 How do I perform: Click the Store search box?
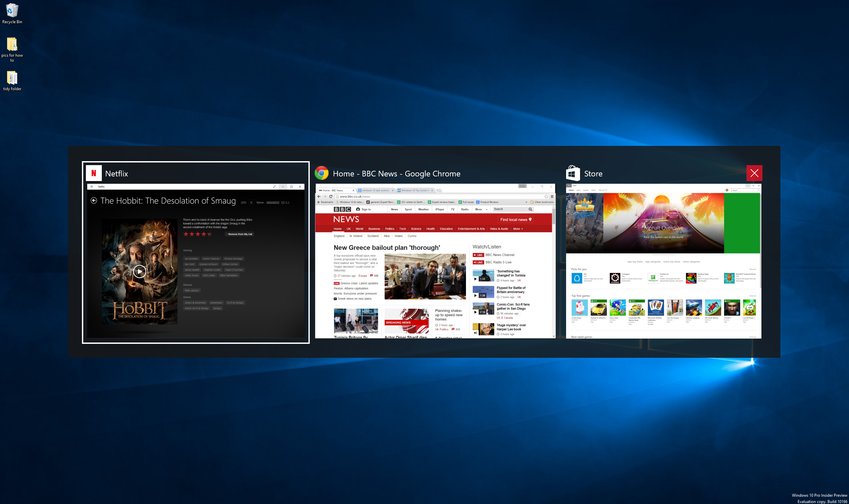tap(746, 190)
